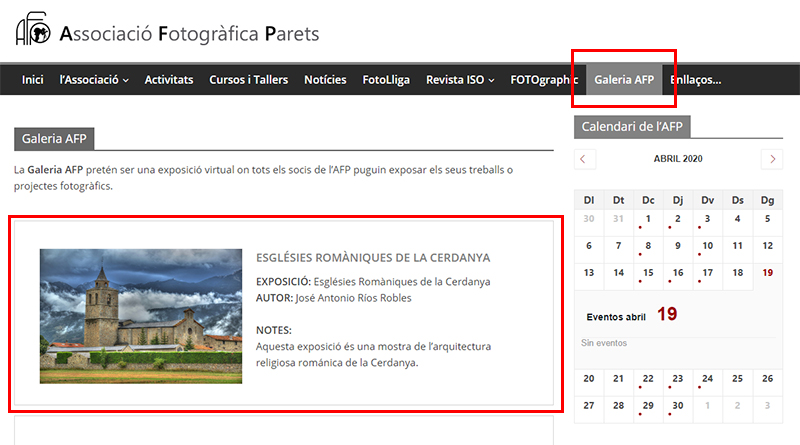Click the Dg weekday column header
This screenshot has width=800, height=445.
click(x=767, y=200)
